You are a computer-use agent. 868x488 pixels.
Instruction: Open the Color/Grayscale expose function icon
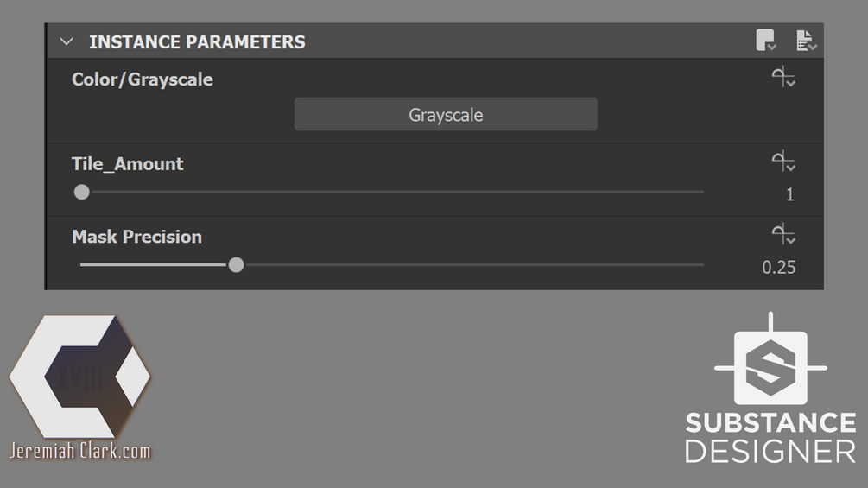coord(782,79)
